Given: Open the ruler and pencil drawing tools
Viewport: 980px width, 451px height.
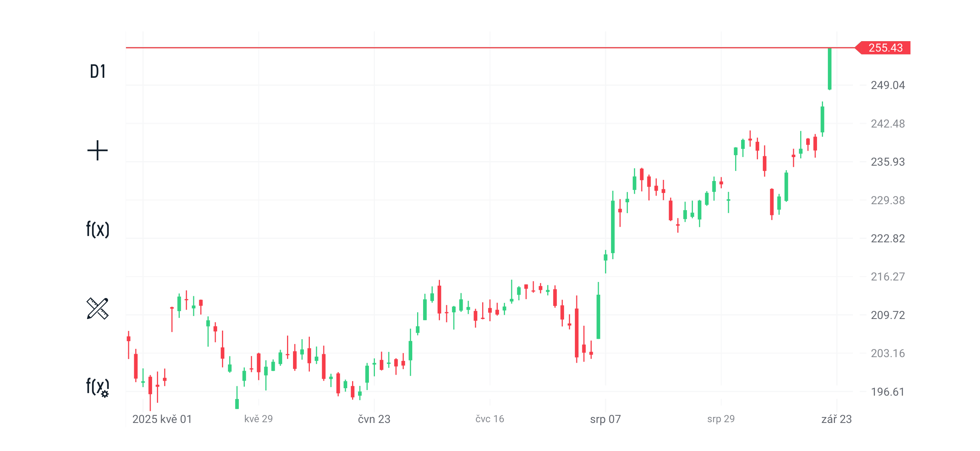Looking at the screenshot, I should tap(98, 308).
